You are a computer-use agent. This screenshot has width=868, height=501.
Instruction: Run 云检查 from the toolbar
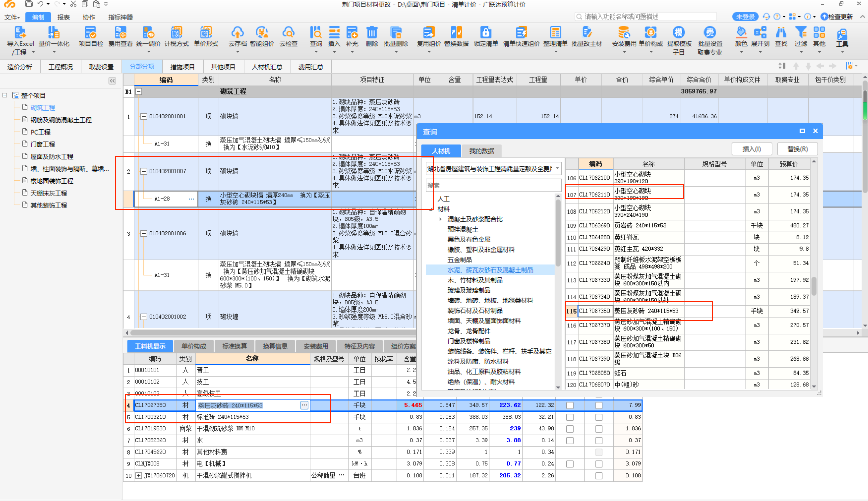coord(288,37)
